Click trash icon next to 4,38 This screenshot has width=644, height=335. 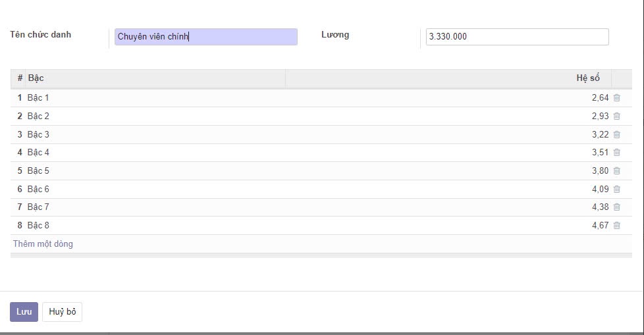(616, 207)
